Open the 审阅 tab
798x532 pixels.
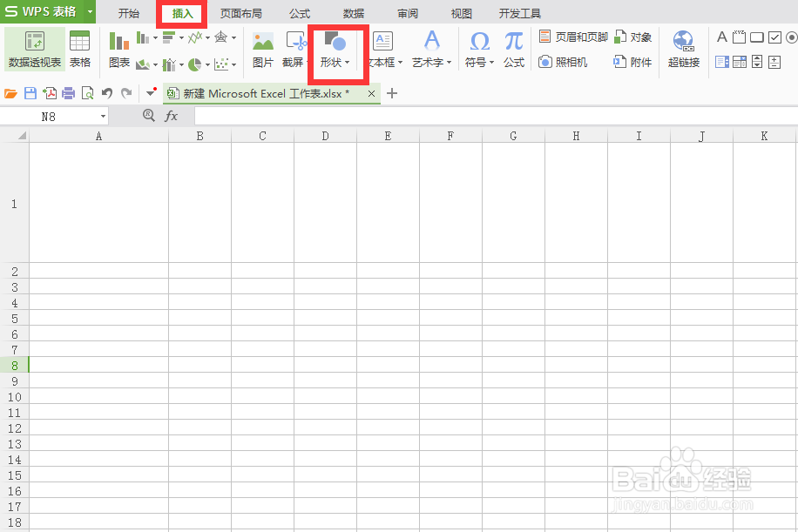point(408,13)
